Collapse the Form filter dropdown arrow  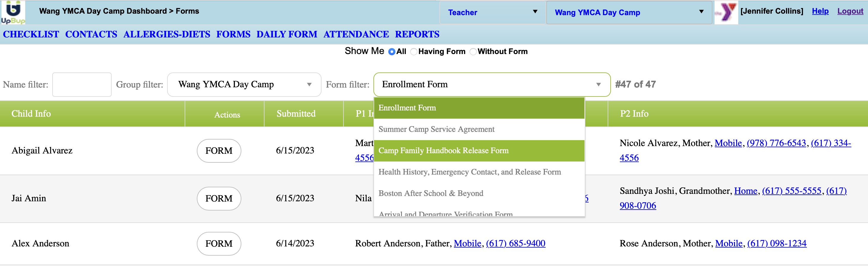(x=598, y=85)
